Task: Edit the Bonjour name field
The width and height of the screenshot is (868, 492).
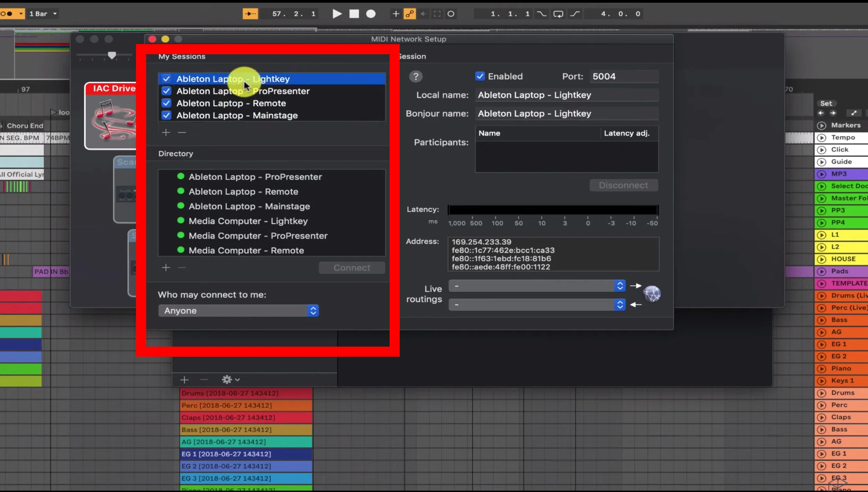Action: coord(567,113)
